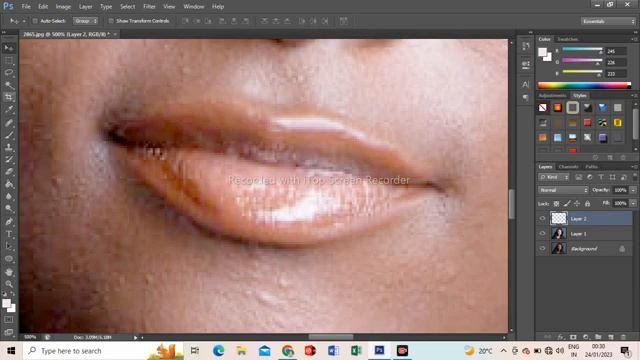Open the Essentials workspace dropdown
Screen dimensions: 640x360
pos(608,21)
